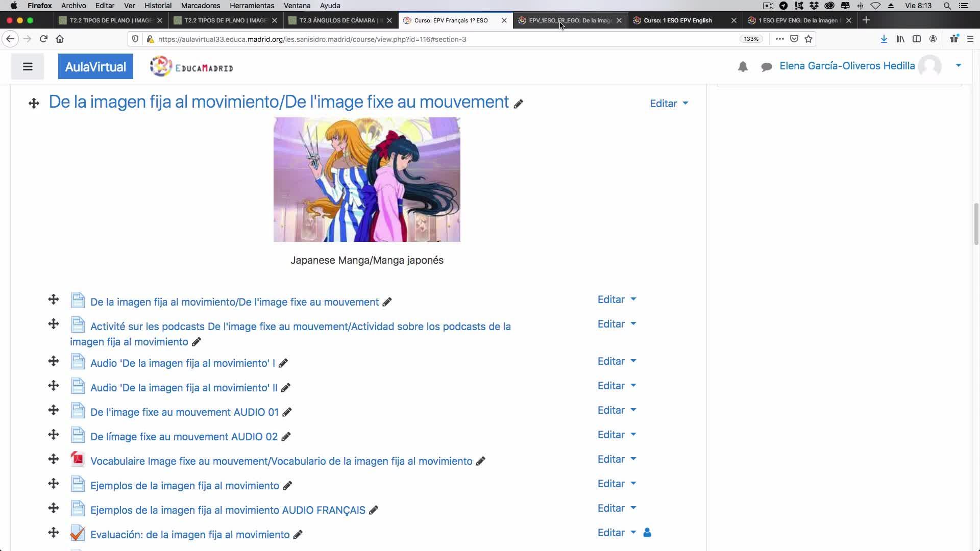The height and width of the screenshot is (551, 980).
Task: Click the AulaVirtual home button
Action: (95, 67)
